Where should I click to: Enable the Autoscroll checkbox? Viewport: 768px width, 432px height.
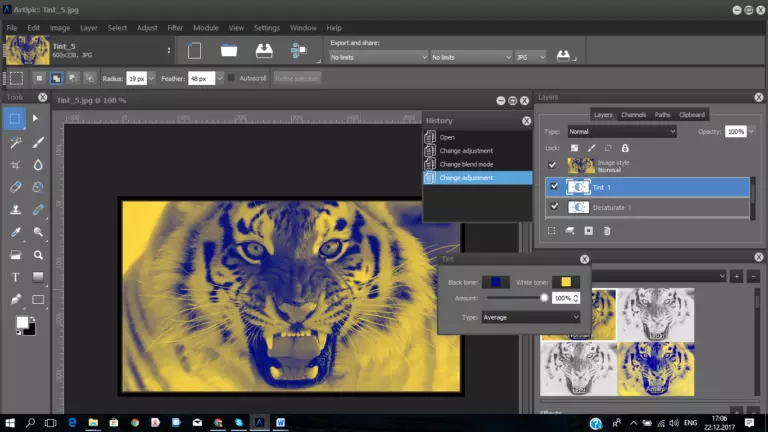coord(232,77)
